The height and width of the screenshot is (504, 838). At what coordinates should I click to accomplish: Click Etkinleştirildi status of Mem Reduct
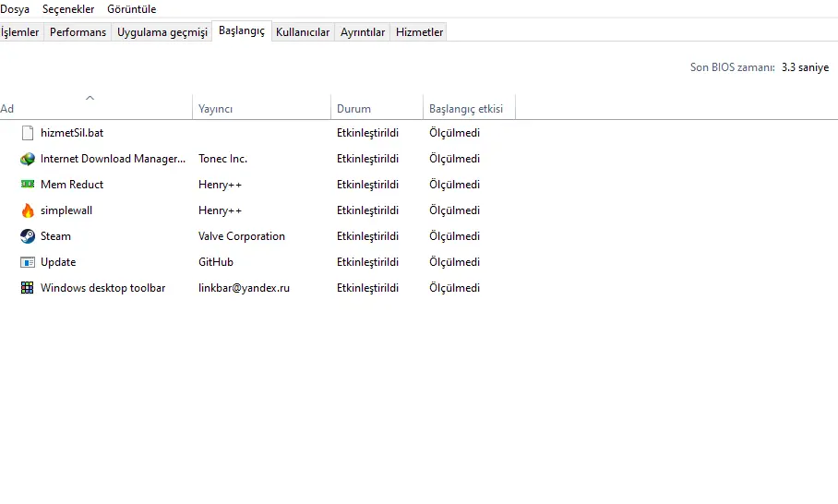[367, 185]
